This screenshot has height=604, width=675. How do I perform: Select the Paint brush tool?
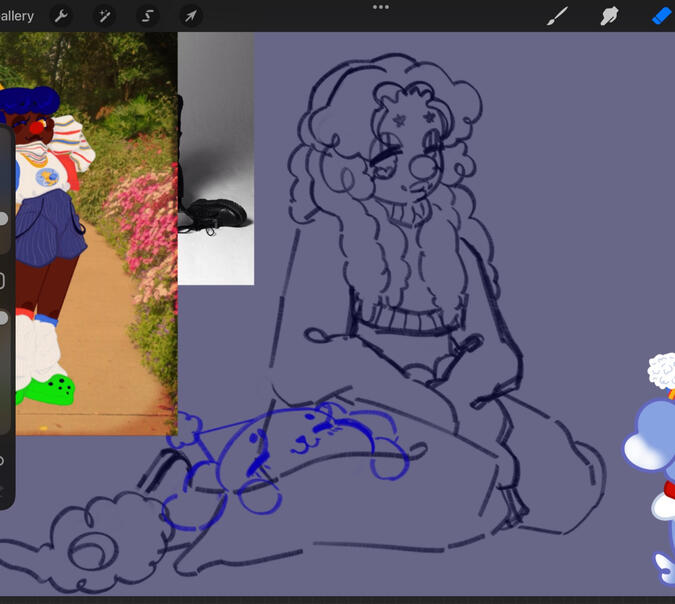tap(557, 16)
